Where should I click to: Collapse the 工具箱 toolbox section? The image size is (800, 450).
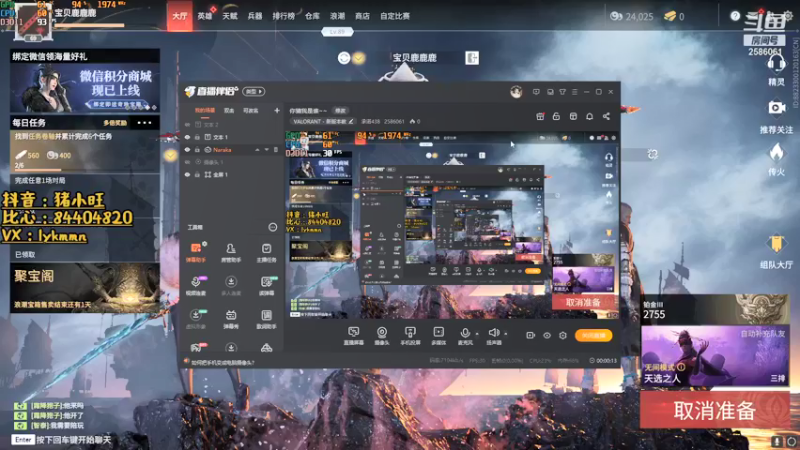(x=272, y=227)
